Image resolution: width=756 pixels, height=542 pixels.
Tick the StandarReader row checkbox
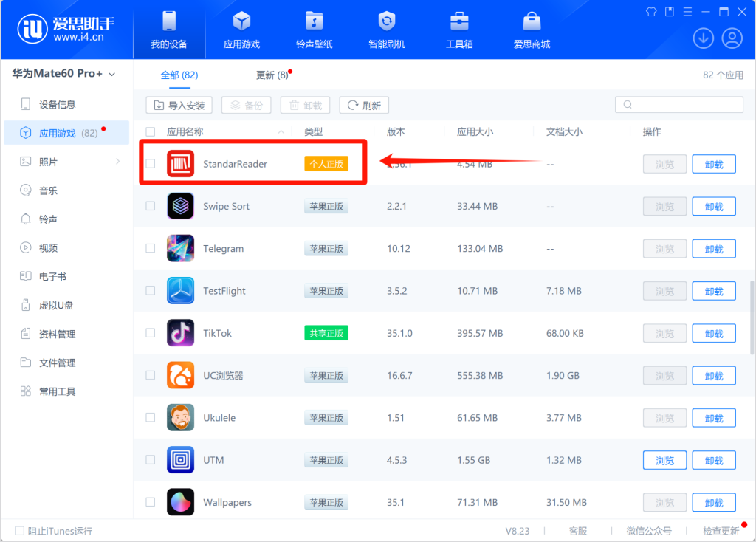click(151, 163)
